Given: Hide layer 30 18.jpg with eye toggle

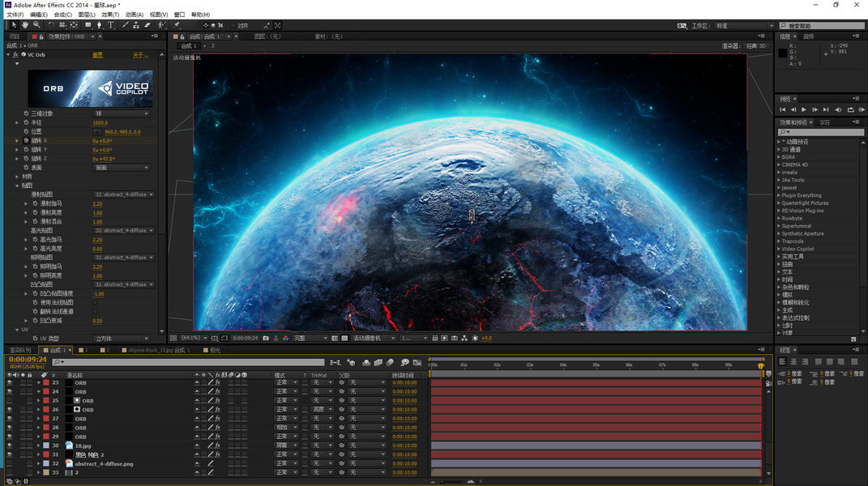Looking at the screenshot, I should point(10,446).
